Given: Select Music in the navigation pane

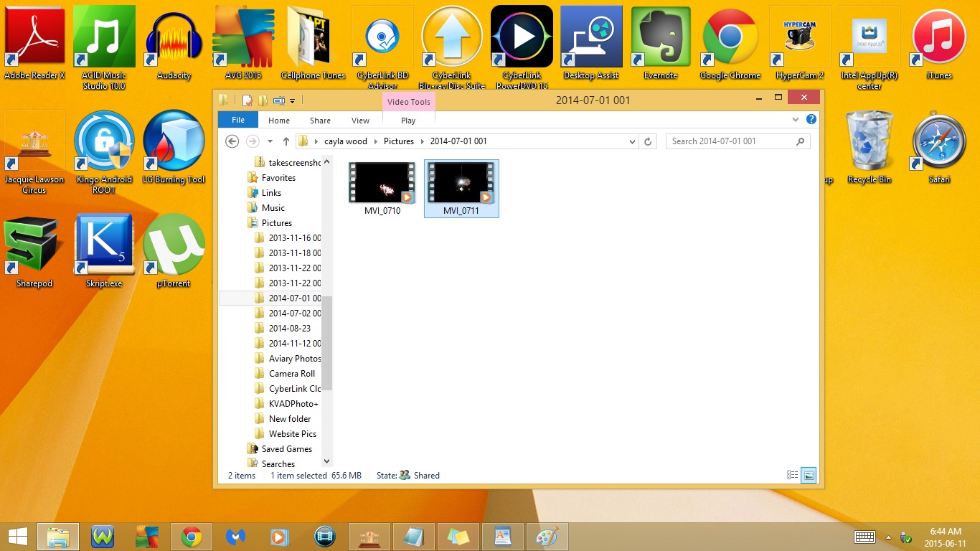Looking at the screenshot, I should tap(273, 208).
